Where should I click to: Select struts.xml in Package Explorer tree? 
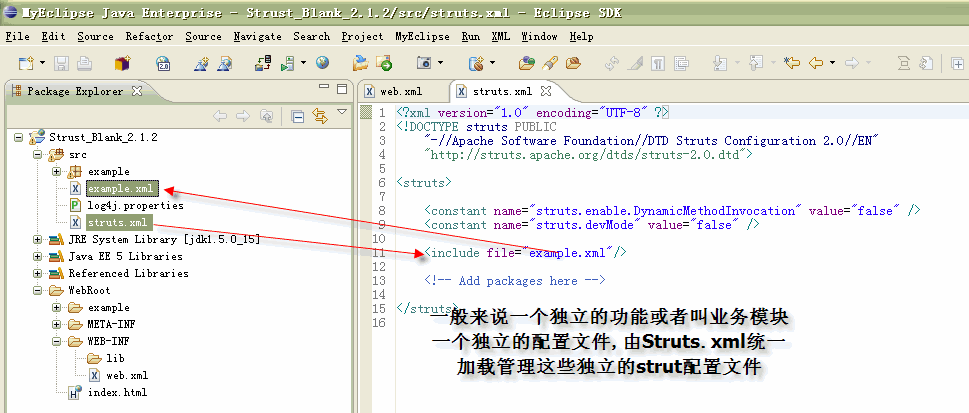tap(119, 223)
